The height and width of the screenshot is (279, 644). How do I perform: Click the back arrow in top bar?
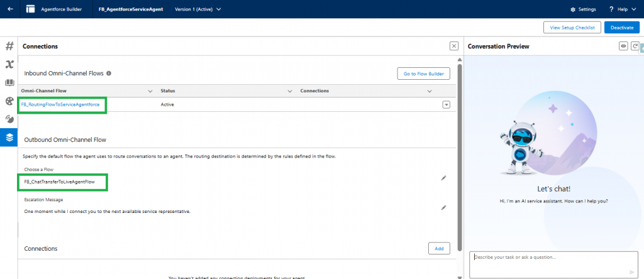tap(10, 9)
